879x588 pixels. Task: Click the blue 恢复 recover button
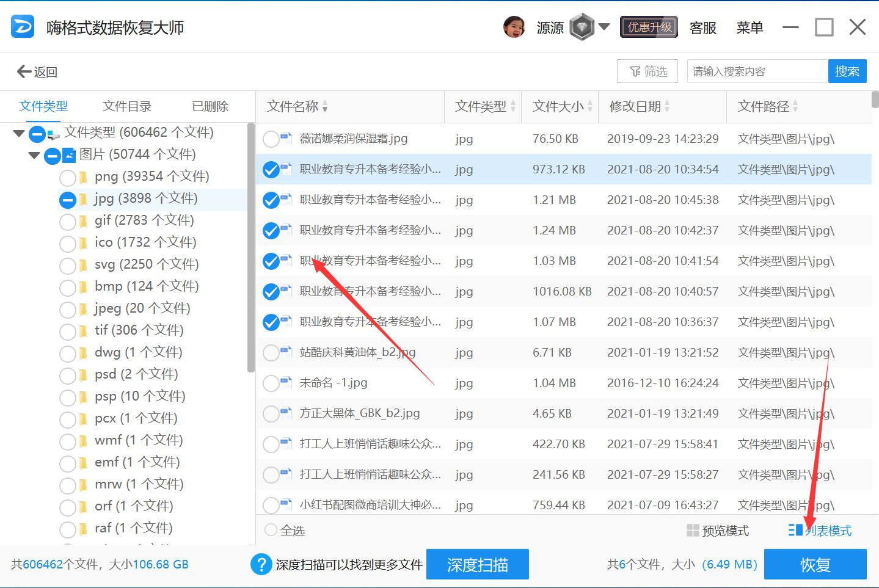815,564
